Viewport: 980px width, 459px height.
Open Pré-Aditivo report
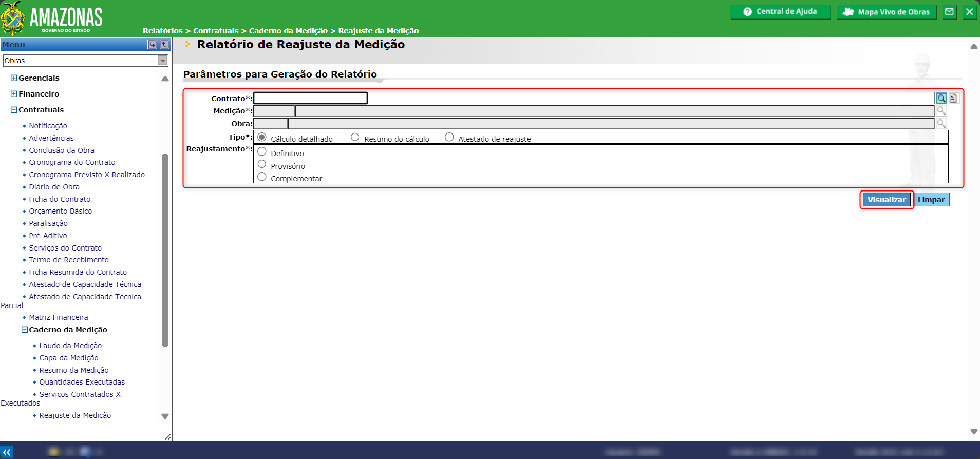[x=48, y=236]
